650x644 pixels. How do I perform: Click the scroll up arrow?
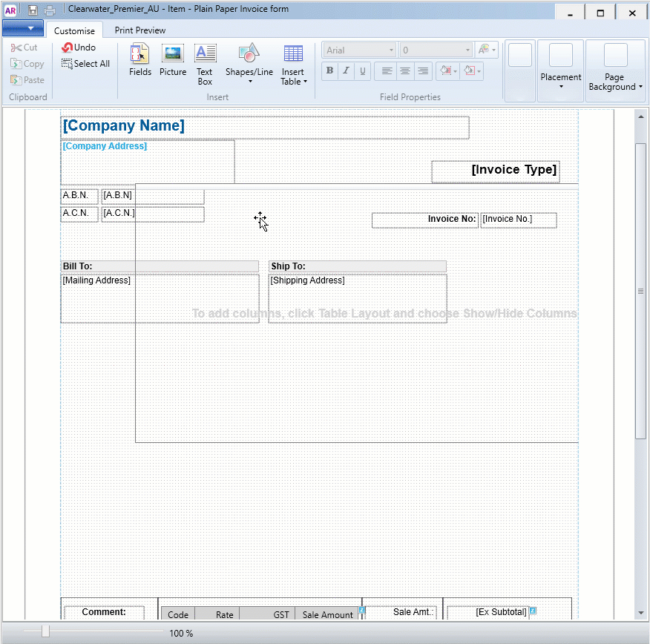(640, 117)
